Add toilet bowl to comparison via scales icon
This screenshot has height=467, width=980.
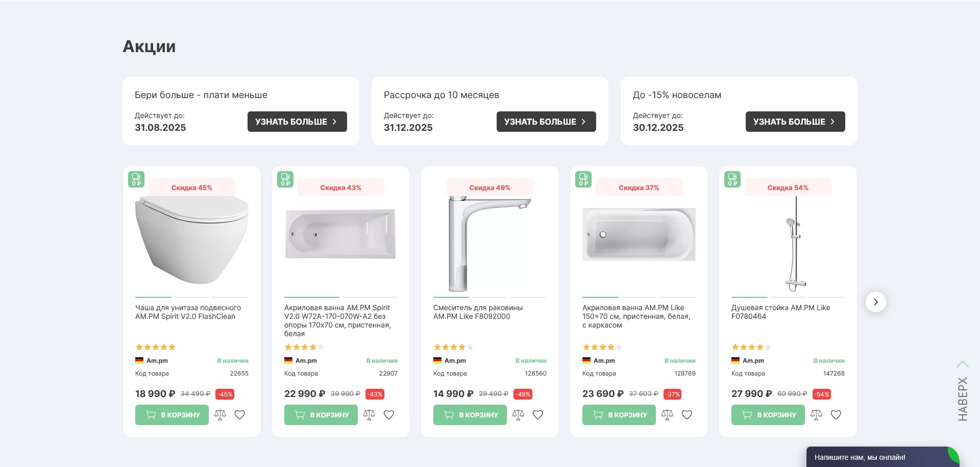point(220,415)
